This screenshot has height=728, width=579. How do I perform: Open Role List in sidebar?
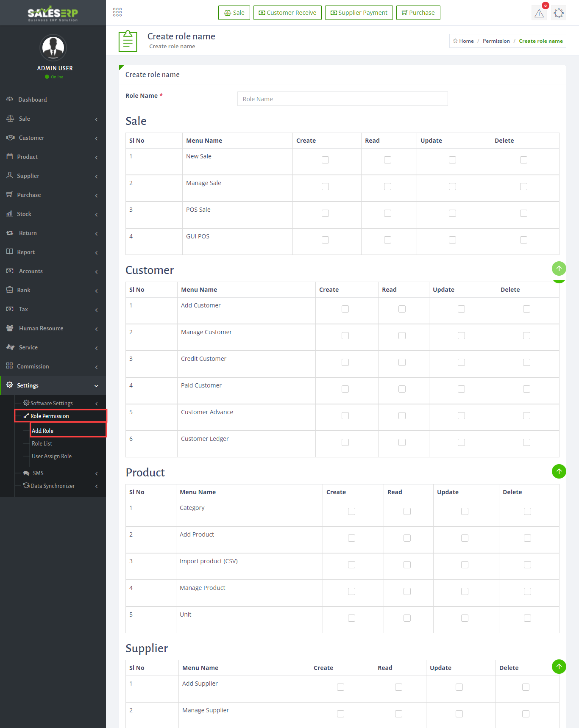click(x=42, y=443)
